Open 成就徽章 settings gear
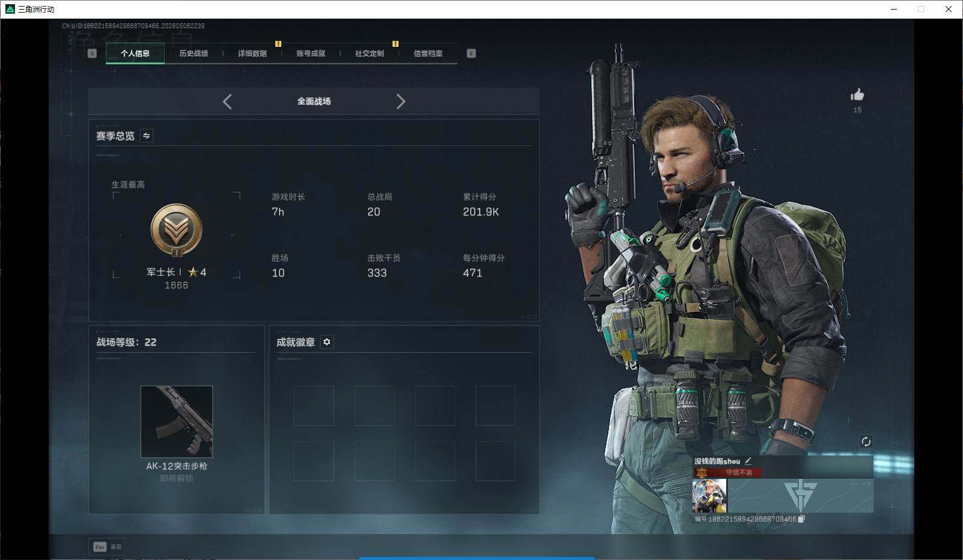Viewport: 963px width, 560px height. point(327,342)
